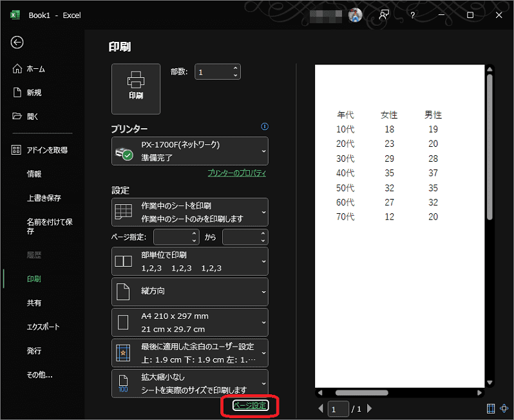Open the A4 paper size dropdown
The height and width of the screenshot is (420, 514).
[189, 323]
